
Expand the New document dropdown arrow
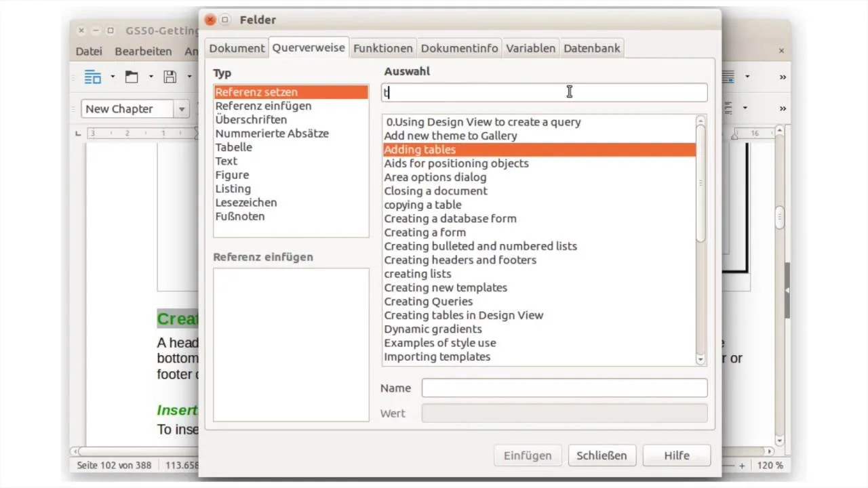coord(113,77)
